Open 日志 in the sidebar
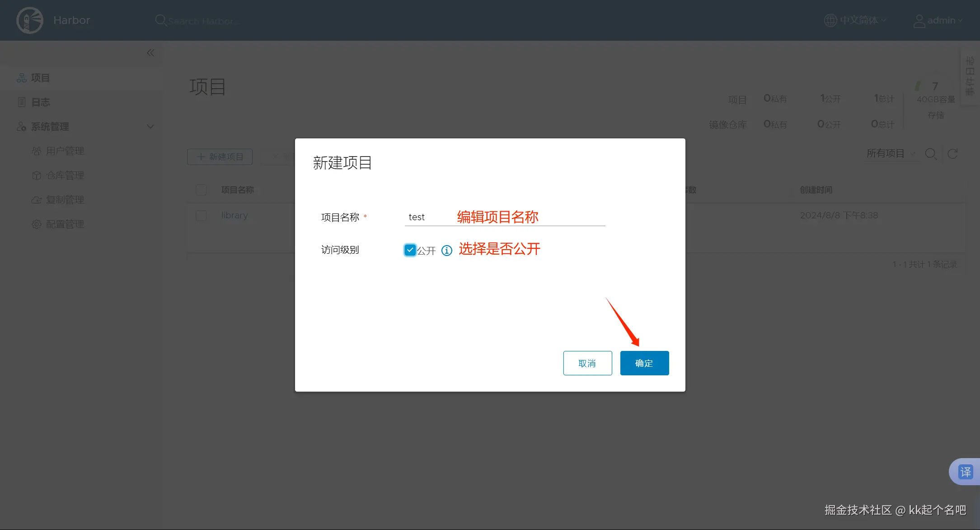The height and width of the screenshot is (530, 980). 40,102
